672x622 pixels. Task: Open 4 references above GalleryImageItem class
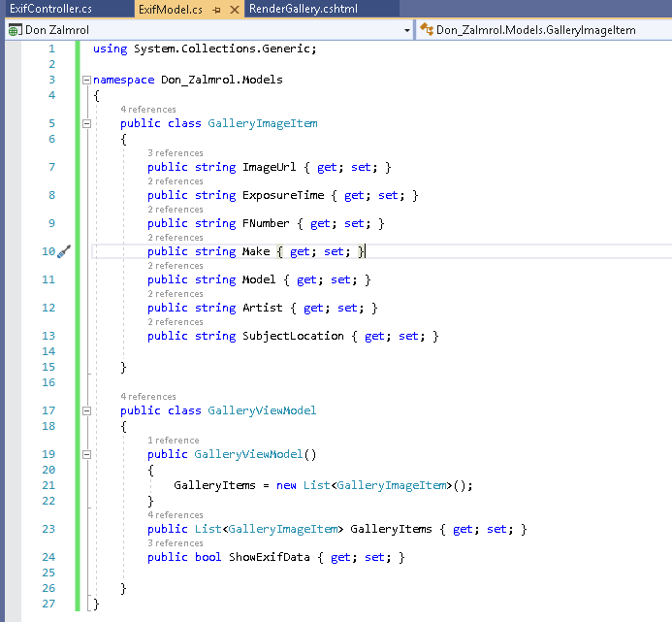click(x=148, y=110)
